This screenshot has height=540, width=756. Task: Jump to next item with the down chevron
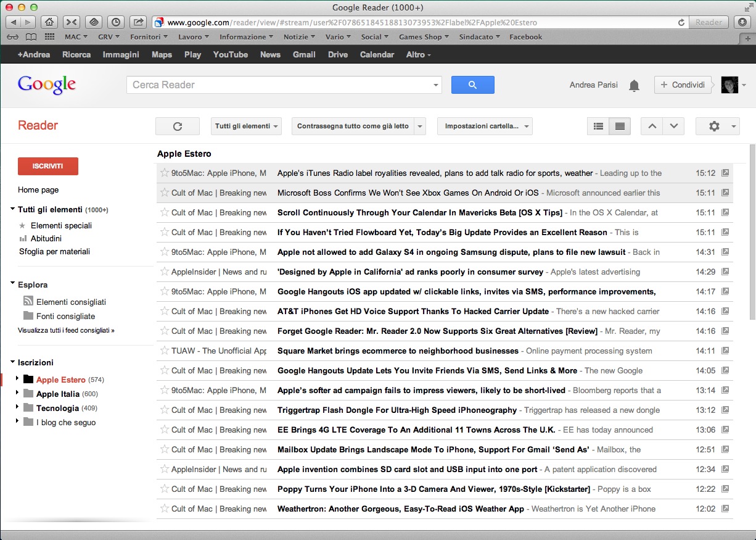674,127
